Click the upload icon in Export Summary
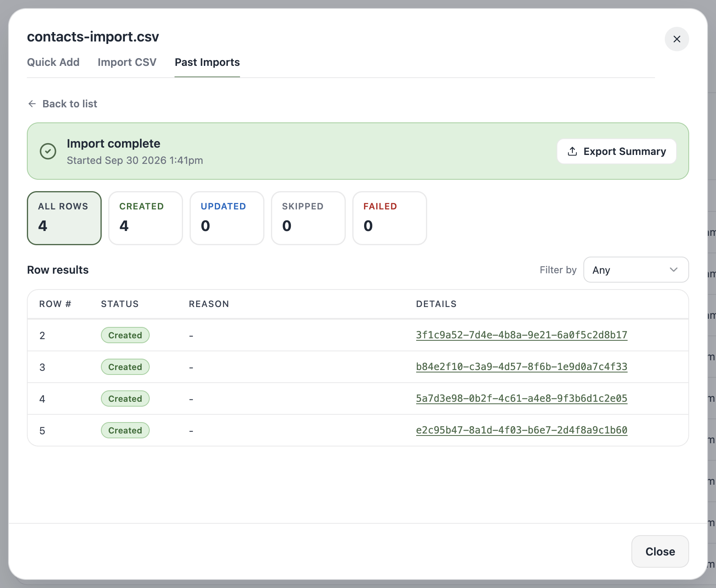The height and width of the screenshot is (588, 716). [x=572, y=151]
